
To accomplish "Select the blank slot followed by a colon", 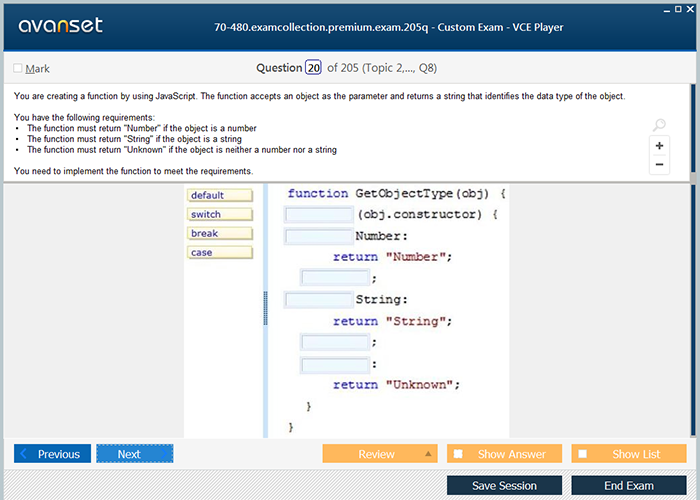I will coord(335,365).
